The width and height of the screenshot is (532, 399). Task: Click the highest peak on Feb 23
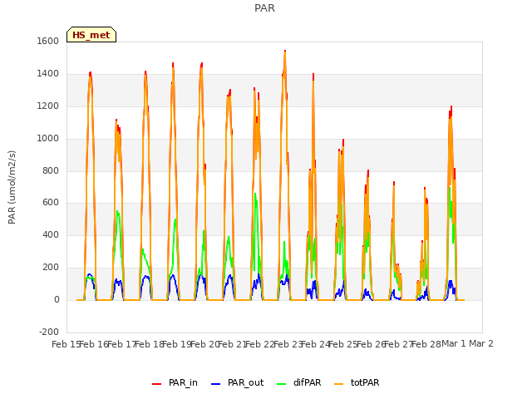[285, 51]
